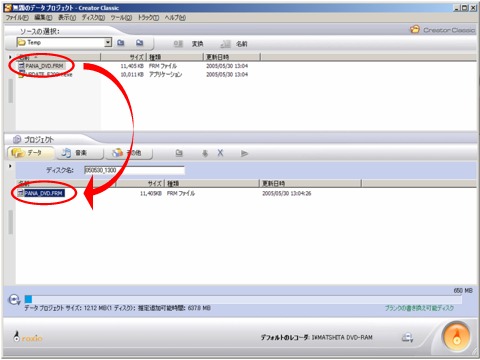Click the data project size status text

pyautogui.click(x=117, y=308)
